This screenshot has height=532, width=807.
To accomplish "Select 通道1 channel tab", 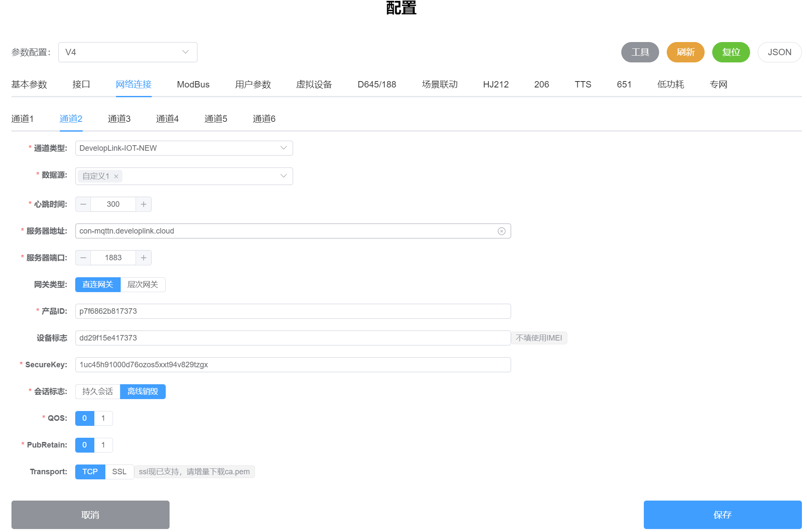I will 23,119.
